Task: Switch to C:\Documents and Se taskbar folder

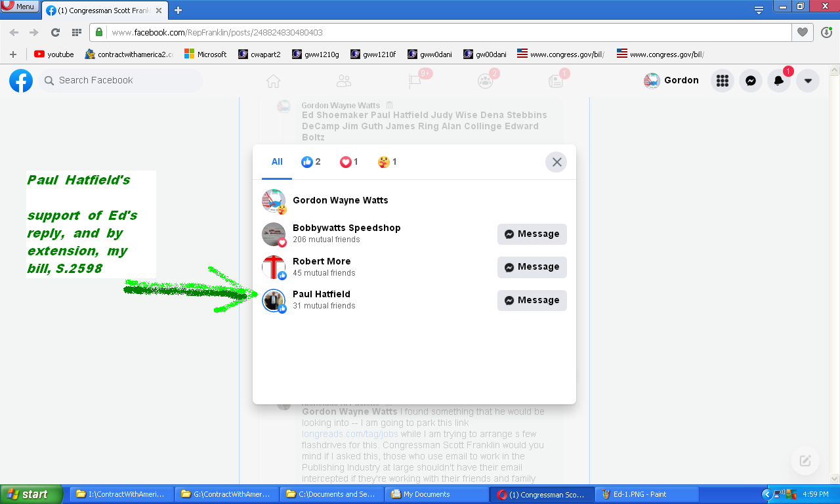Action: point(333,494)
